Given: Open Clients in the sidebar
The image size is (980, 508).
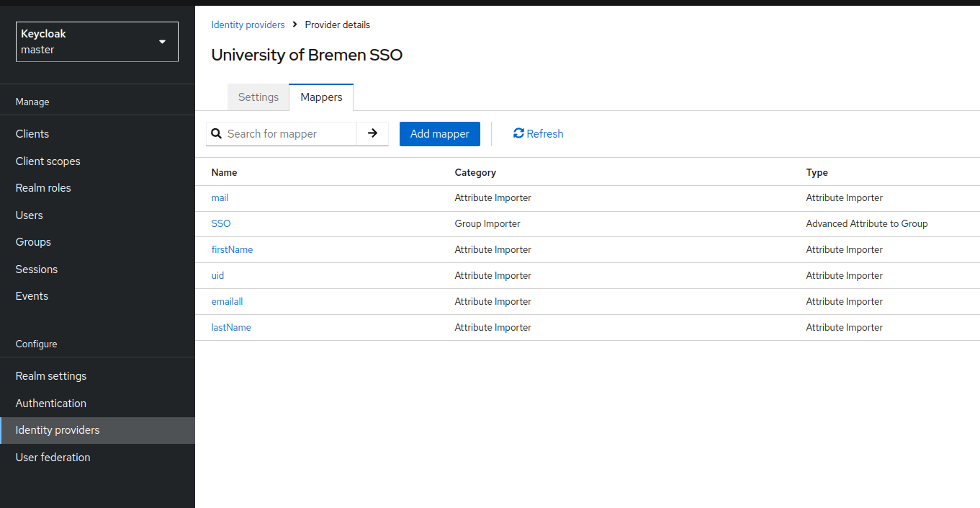Looking at the screenshot, I should 97,134.
